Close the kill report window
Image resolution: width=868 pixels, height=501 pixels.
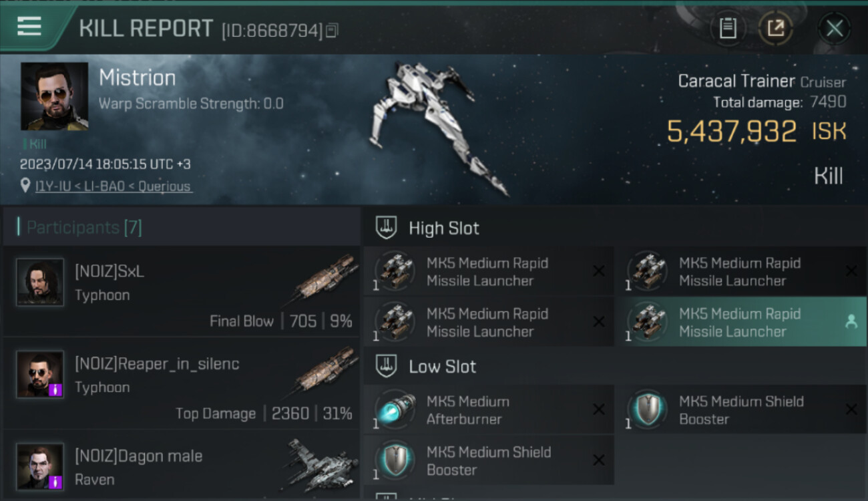[834, 28]
